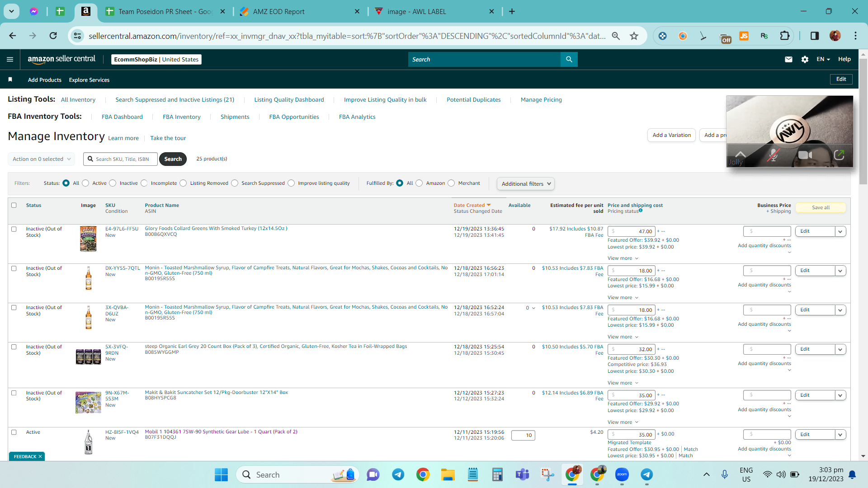Go back using the browser back arrow
This screenshot has height=488, width=868.
click(13, 36)
